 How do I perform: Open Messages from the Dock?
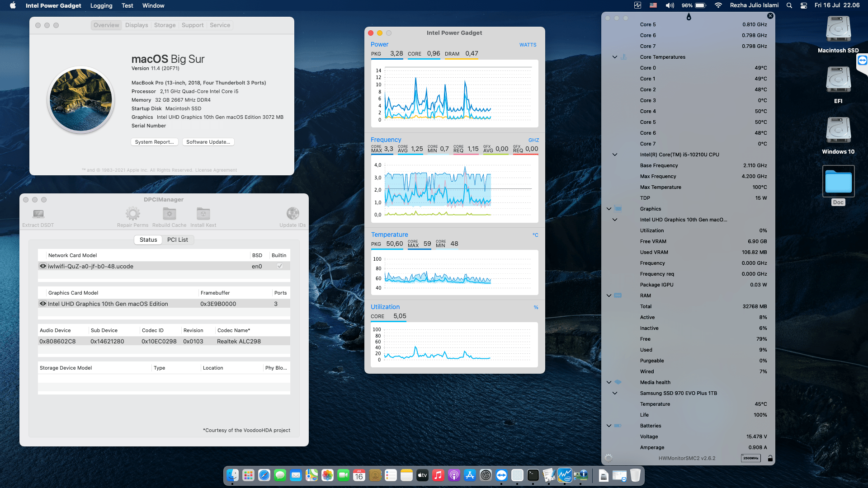click(280, 475)
